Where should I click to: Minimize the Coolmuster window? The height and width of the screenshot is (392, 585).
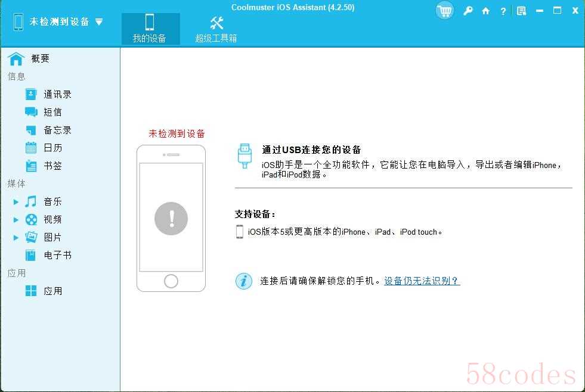540,11
